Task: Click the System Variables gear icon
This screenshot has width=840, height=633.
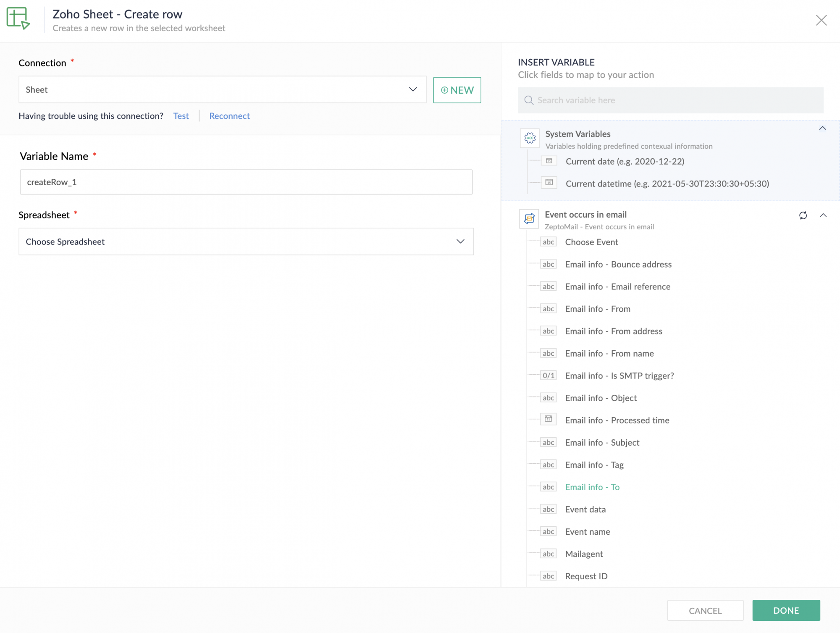Action: tap(530, 138)
